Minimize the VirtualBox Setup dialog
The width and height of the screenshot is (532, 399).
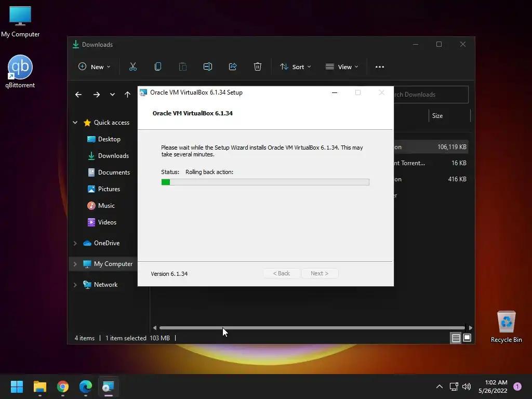tap(335, 92)
